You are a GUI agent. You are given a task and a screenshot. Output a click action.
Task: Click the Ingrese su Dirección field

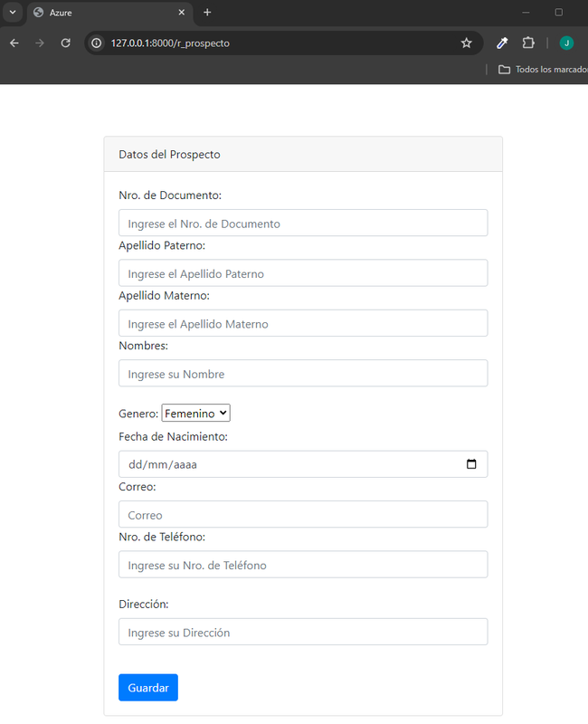pyautogui.click(x=303, y=632)
